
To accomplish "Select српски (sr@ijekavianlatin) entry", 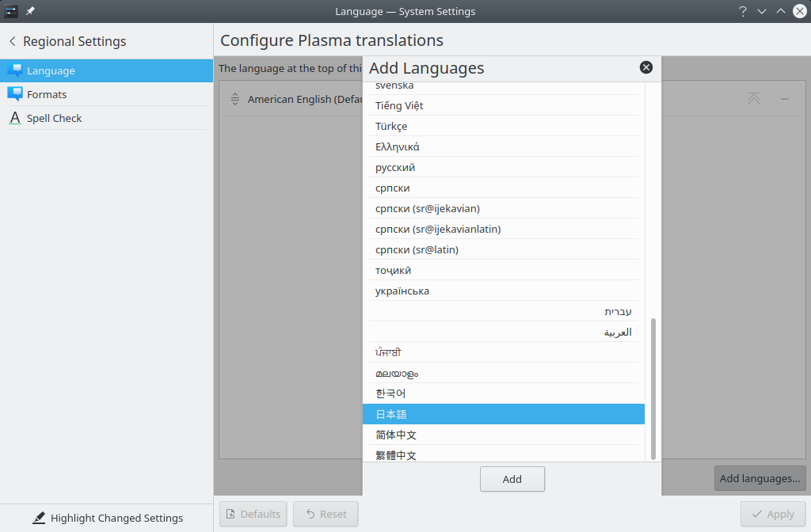I will pyautogui.click(x=504, y=229).
